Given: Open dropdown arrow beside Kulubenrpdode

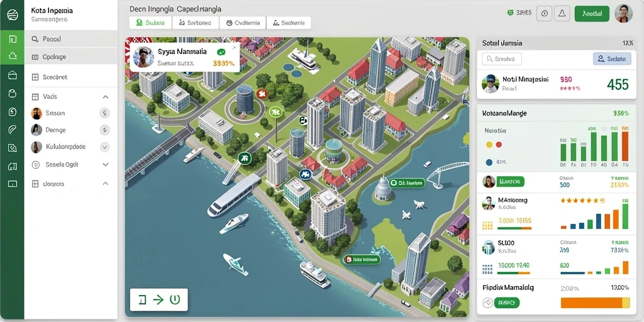Looking at the screenshot, I should (105, 147).
